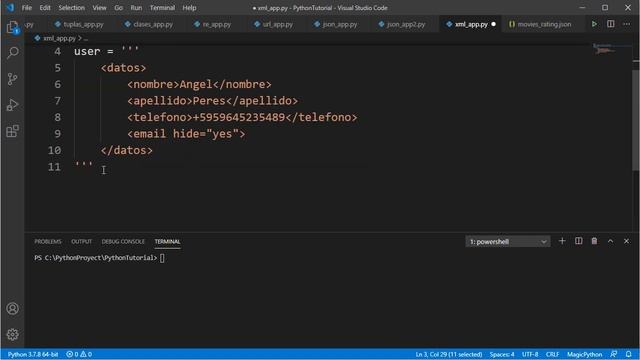Select Python 3.7.8 64-bit interpreter in status bar
Screen dimensions: 640x360
click(33, 354)
